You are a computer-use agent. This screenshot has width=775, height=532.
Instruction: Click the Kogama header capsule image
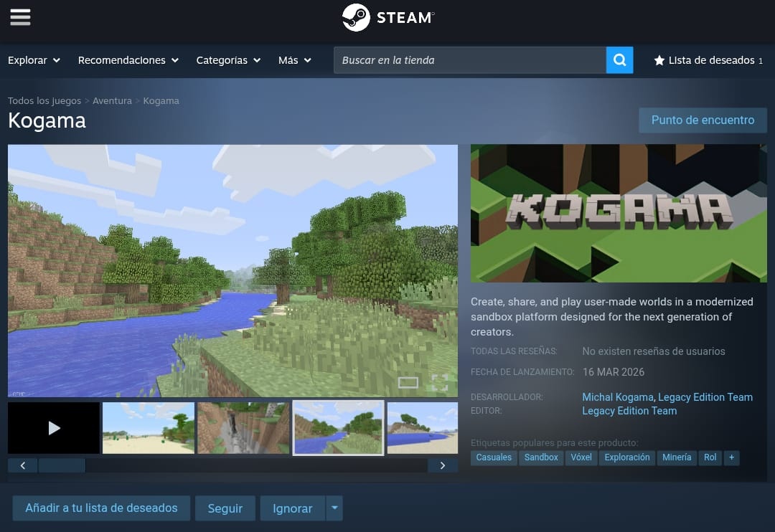(619, 214)
